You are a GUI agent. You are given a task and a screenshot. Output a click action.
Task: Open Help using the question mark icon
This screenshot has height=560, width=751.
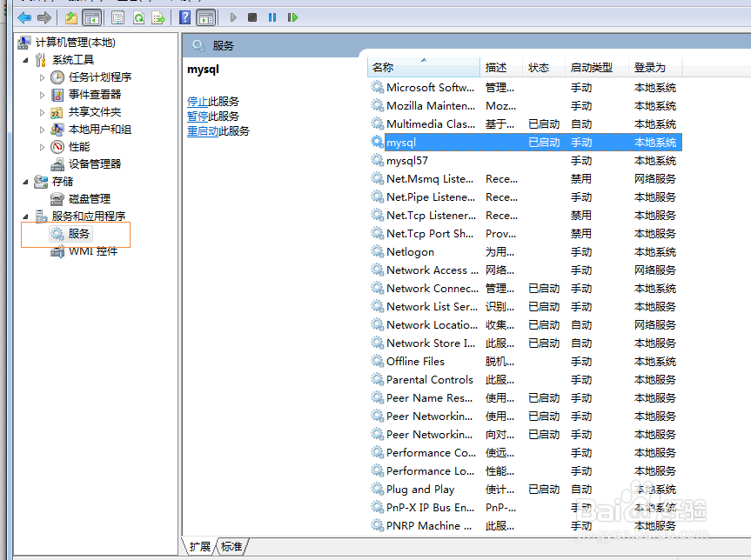[184, 17]
